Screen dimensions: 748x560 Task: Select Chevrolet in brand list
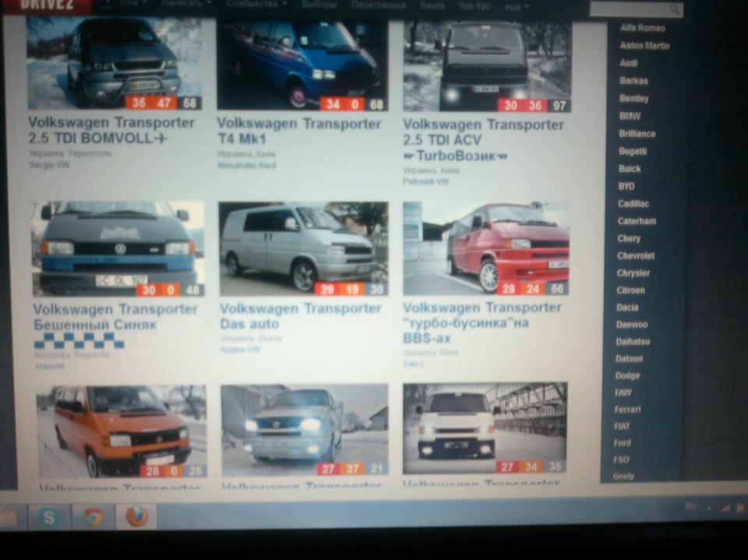click(x=636, y=255)
